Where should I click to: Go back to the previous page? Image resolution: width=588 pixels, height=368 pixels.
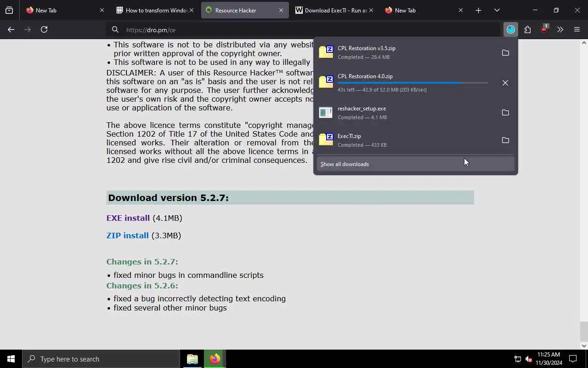click(x=11, y=29)
